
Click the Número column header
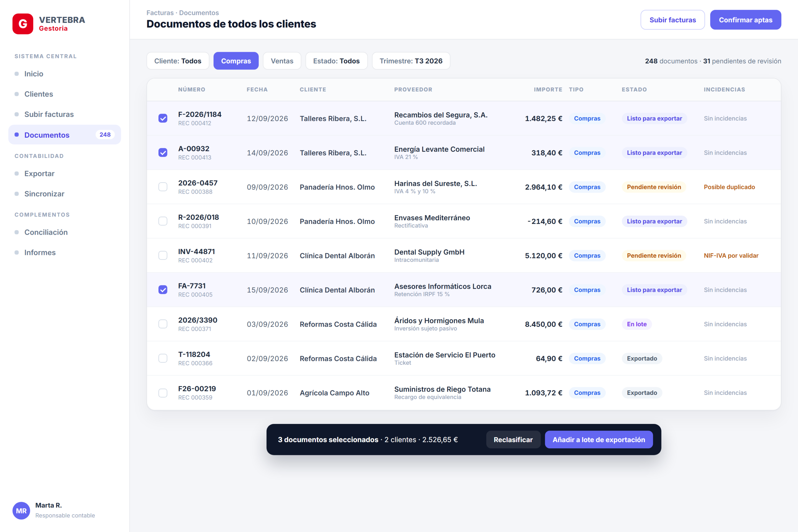click(x=192, y=89)
